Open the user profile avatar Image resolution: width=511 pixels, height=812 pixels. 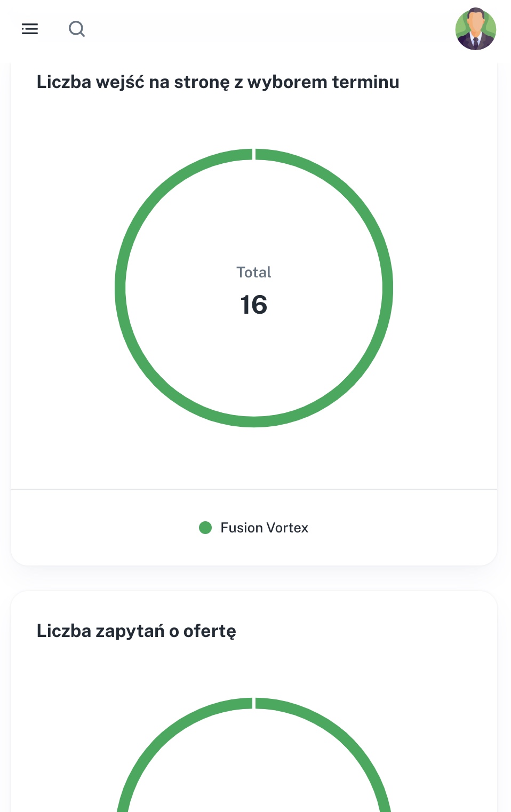click(x=475, y=29)
